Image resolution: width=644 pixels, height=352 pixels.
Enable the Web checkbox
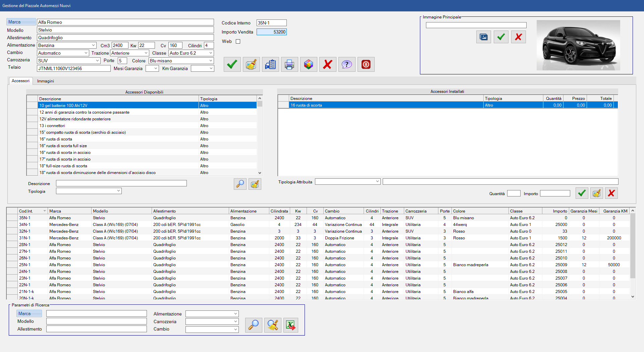(x=238, y=42)
